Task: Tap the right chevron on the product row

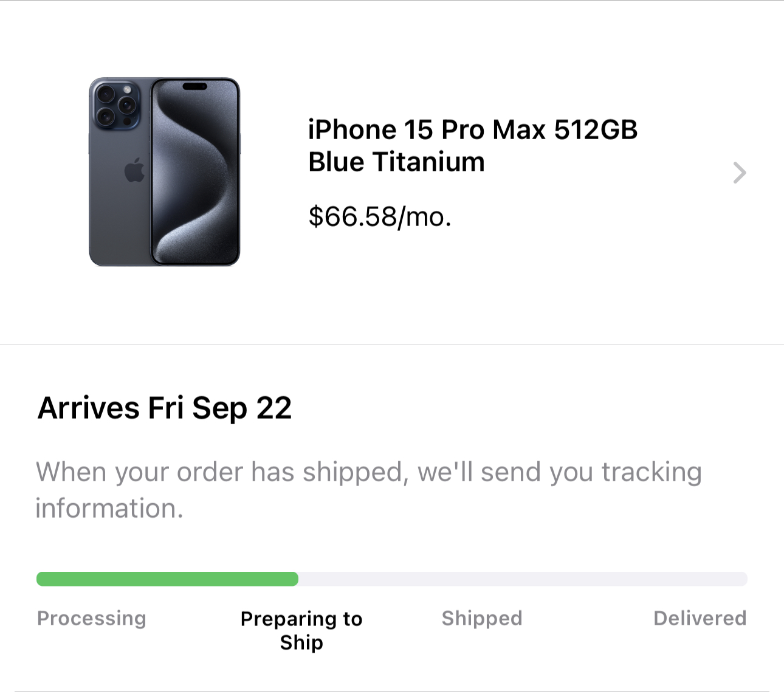Action: click(739, 173)
